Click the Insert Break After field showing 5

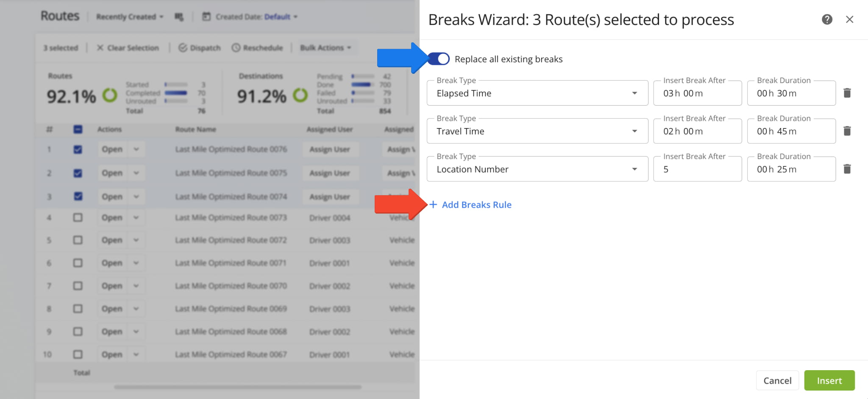[697, 169]
